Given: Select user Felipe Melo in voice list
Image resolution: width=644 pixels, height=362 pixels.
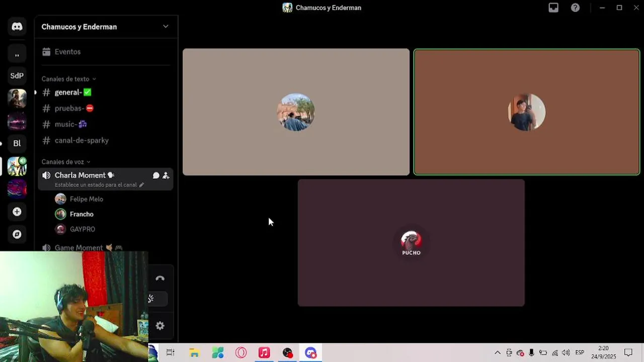Looking at the screenshot, I should pyautogui.click(x=87, y=199).
